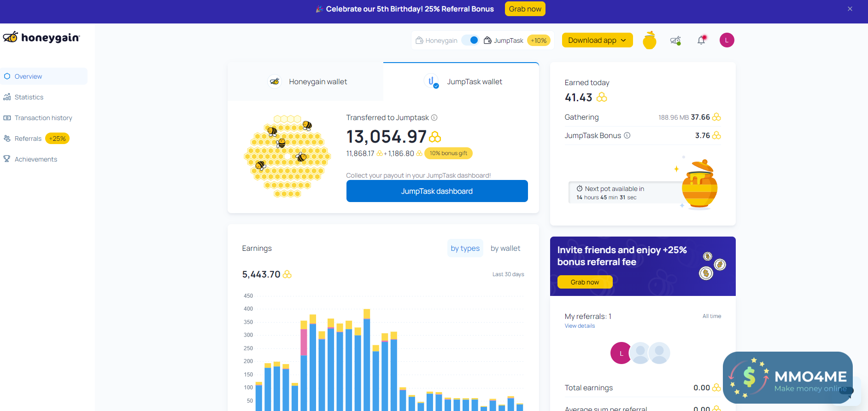
Task: Close the birthday promotion banner
Action: [x=850, y=9]
